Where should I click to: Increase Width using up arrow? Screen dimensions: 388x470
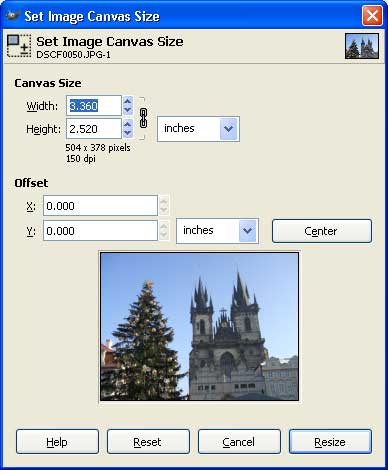(x=128, y=101)
